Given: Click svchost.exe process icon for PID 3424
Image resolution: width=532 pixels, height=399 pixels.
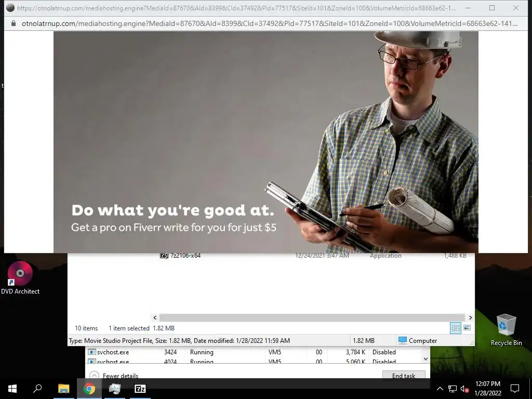Looking at the screenshot, I should [x=91, y=352].
